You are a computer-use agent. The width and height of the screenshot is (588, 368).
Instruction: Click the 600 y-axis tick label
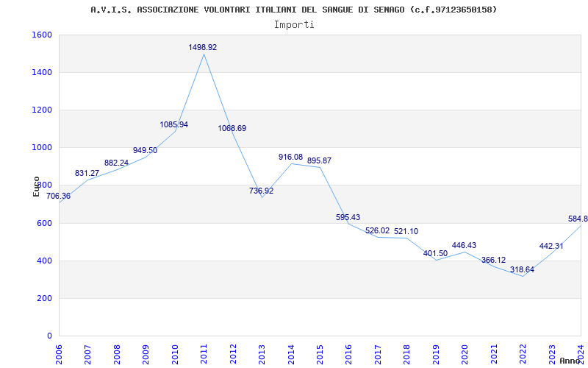[44, 224]
